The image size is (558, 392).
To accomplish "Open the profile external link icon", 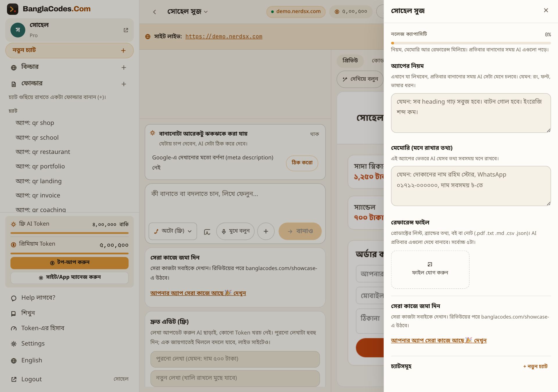I will (126, 30).
